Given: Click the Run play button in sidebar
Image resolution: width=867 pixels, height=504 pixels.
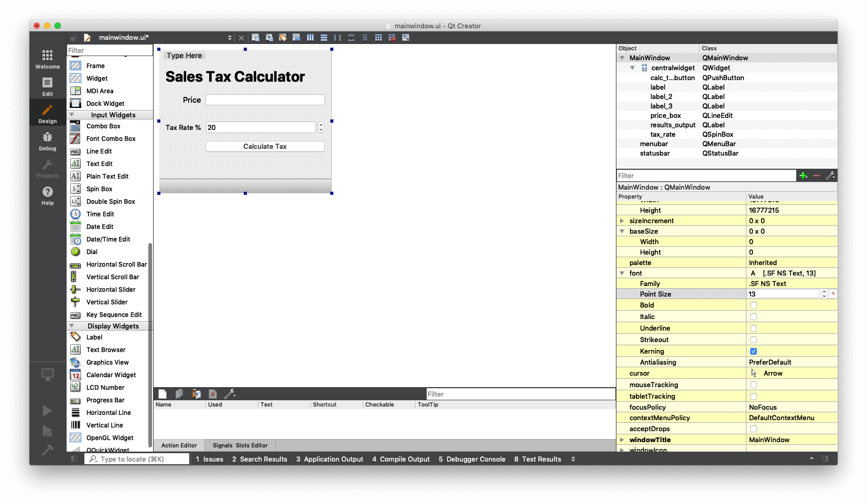Looking at the screenshot, I should pos(47,411).
